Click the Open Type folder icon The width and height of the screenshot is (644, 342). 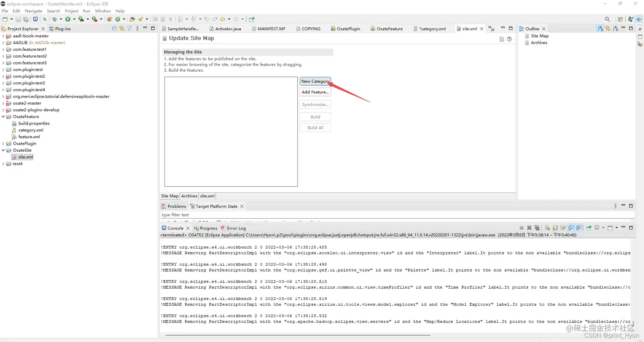click(x=132, y=19)
